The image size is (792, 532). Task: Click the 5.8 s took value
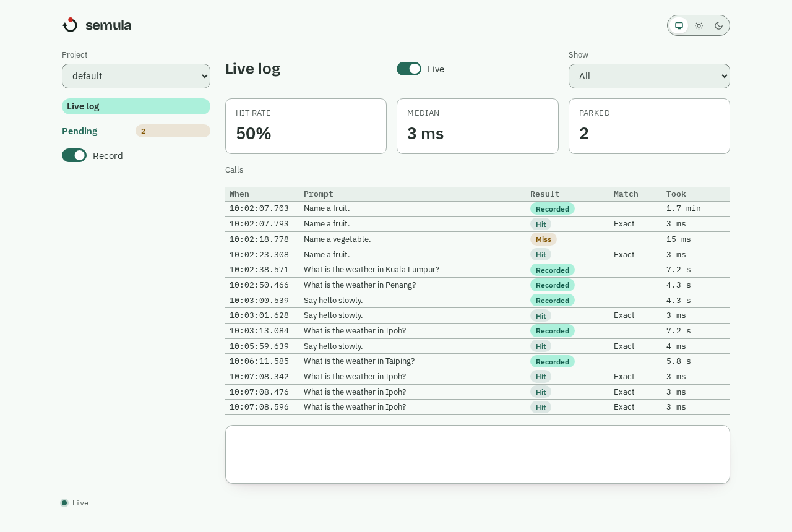click(x=679, y=361)
